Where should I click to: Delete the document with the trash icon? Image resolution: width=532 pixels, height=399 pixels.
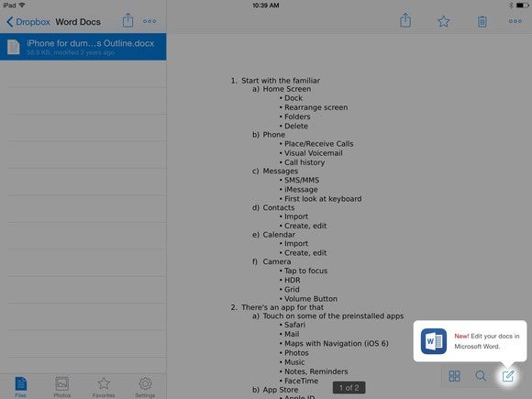click(482, 21)
